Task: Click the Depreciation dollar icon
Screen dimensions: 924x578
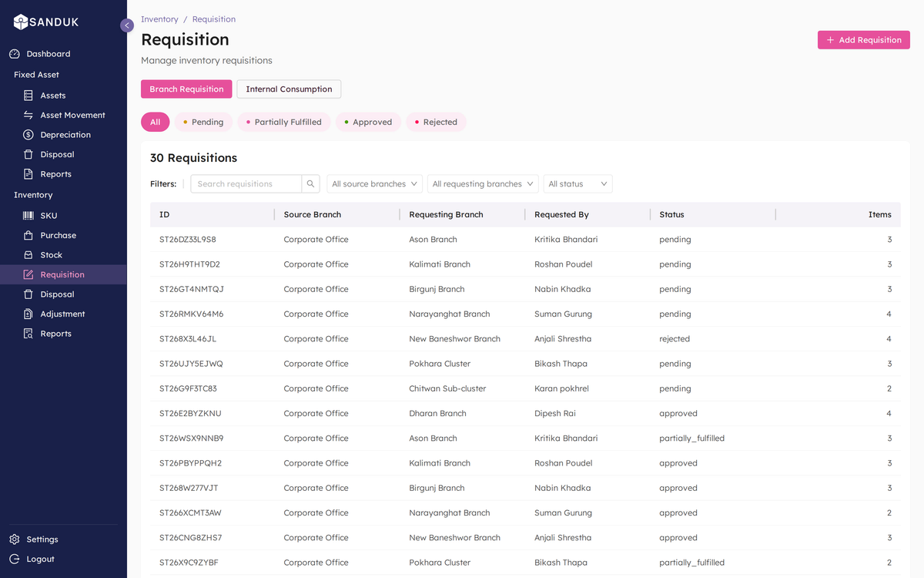Action: click(x=28, y=135)
